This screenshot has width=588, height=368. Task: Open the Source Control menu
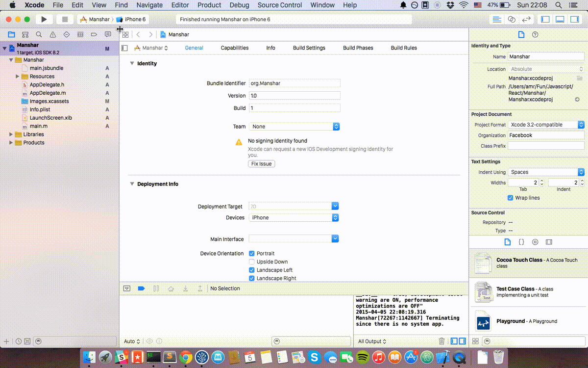point(280,5)
